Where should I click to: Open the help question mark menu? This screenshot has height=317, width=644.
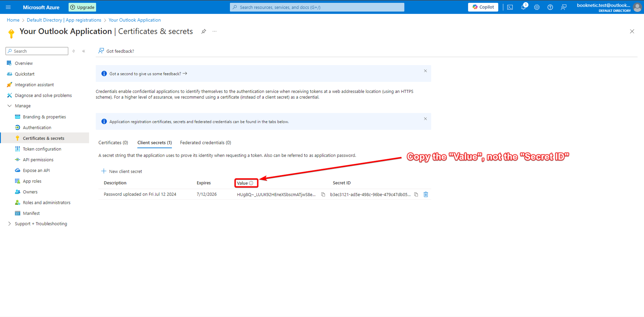pos(550,7)
